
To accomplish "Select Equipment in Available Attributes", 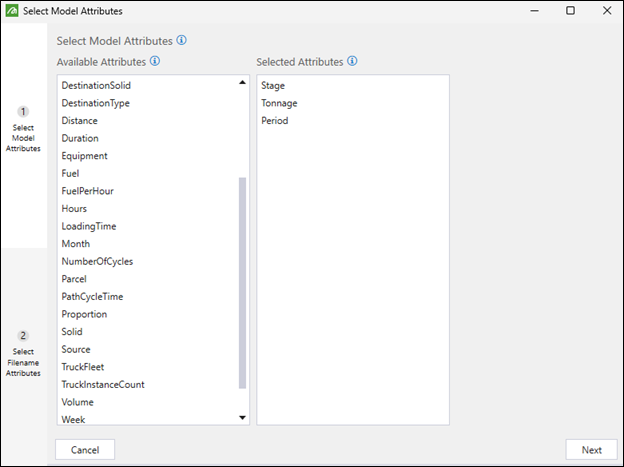I will point(84,156).
